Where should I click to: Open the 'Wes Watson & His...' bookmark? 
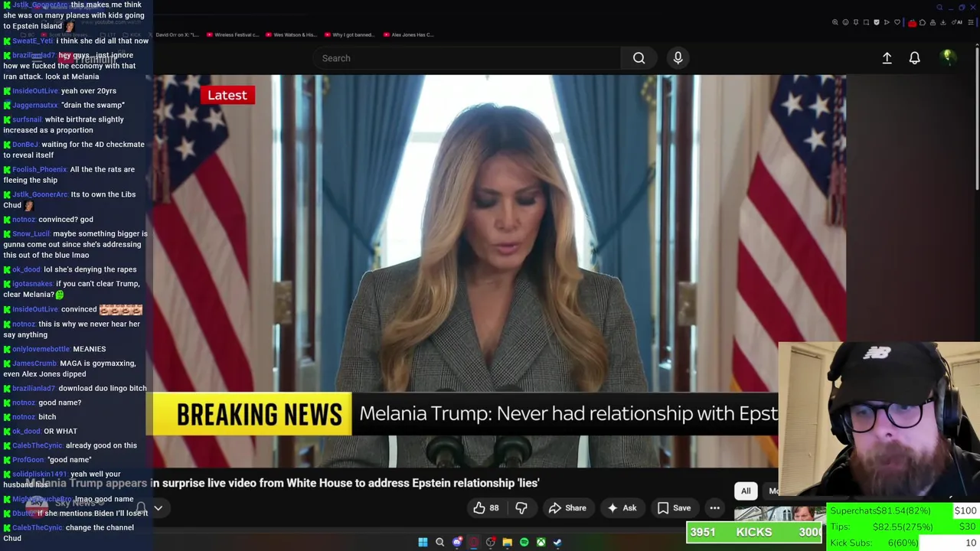290,34
